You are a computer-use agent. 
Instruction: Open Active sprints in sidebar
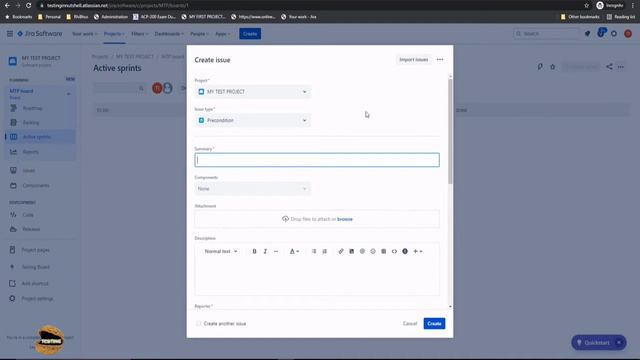point(40,137)
